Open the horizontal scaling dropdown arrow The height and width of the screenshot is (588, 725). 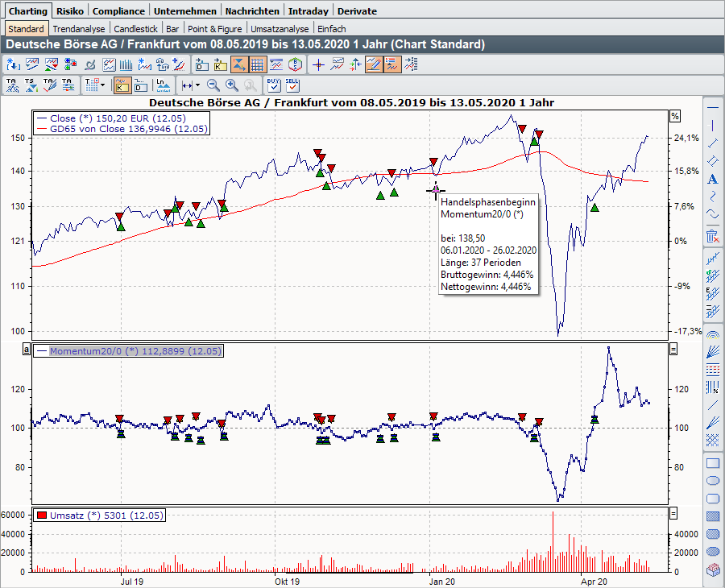[x=197, y=85]
